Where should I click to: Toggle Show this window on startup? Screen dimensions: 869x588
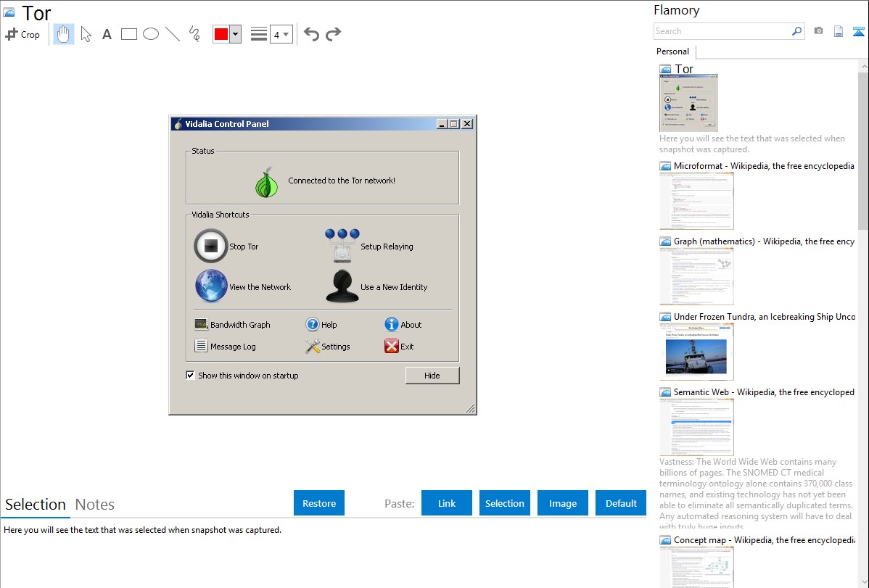tap(190, 375)
